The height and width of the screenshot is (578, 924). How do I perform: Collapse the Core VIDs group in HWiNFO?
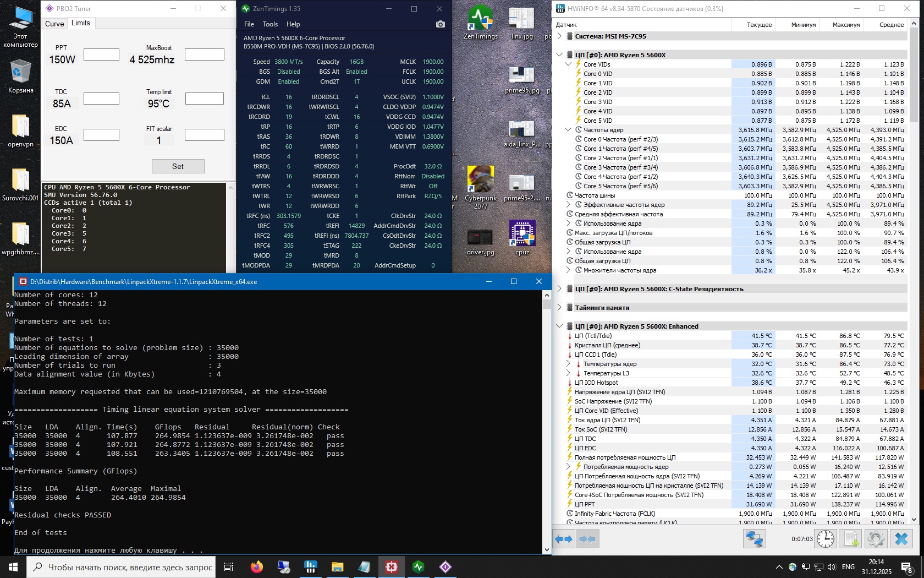click(568, 64)
